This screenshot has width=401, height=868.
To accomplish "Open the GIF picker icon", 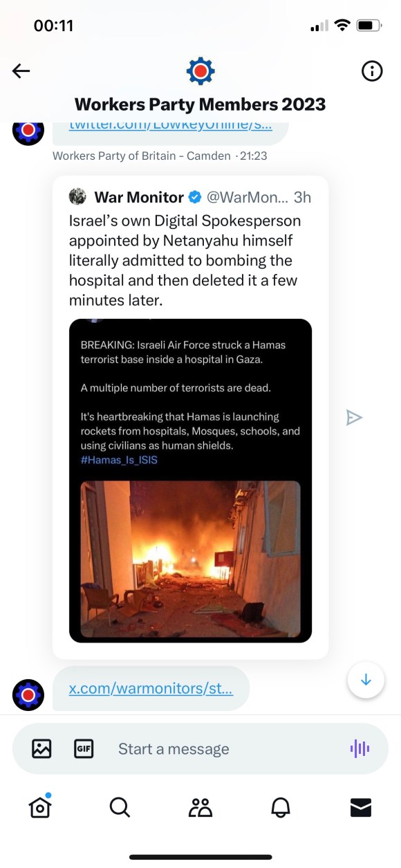I will tap(84, 748).
